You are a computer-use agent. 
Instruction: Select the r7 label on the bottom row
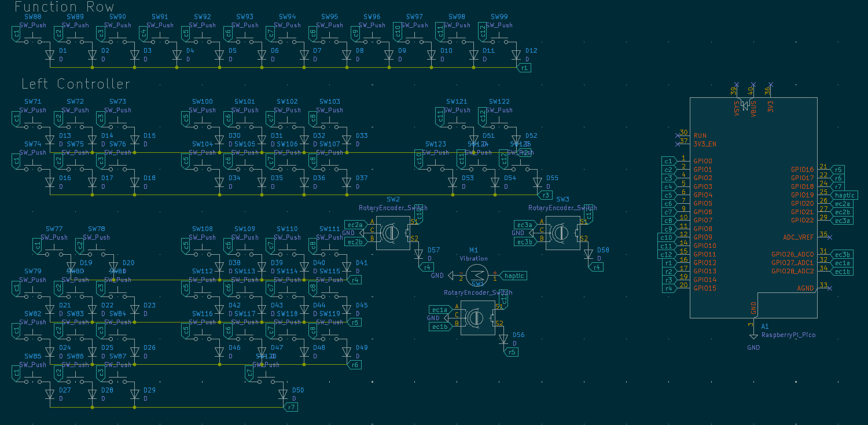(x=292, y=407)
